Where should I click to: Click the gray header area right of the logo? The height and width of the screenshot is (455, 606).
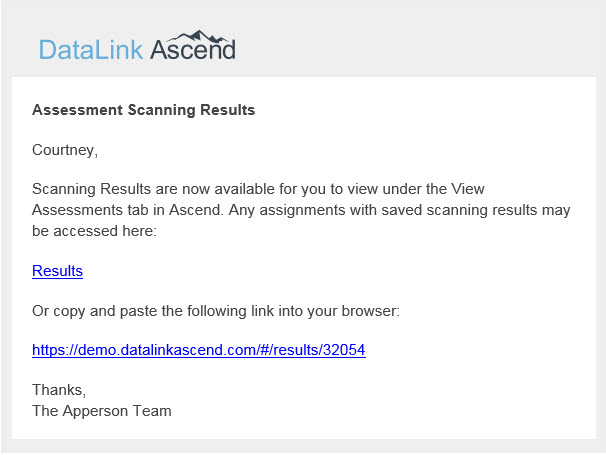click(420, 45)
